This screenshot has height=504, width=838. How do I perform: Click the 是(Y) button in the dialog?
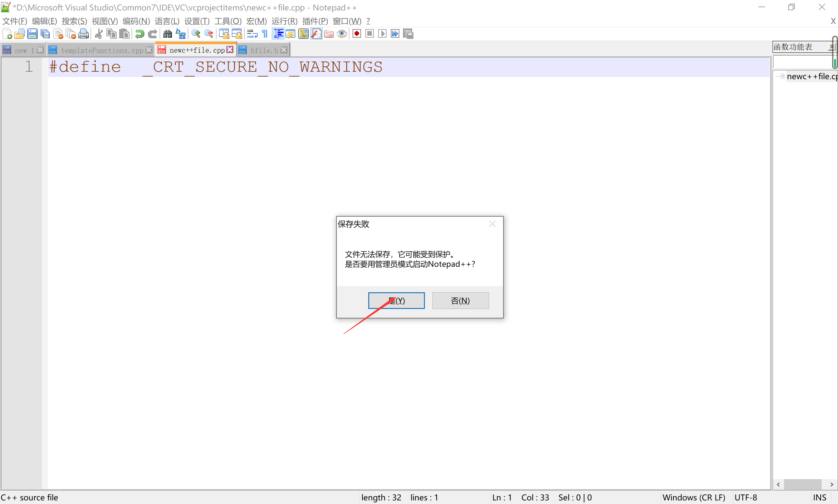click(396, 300)
